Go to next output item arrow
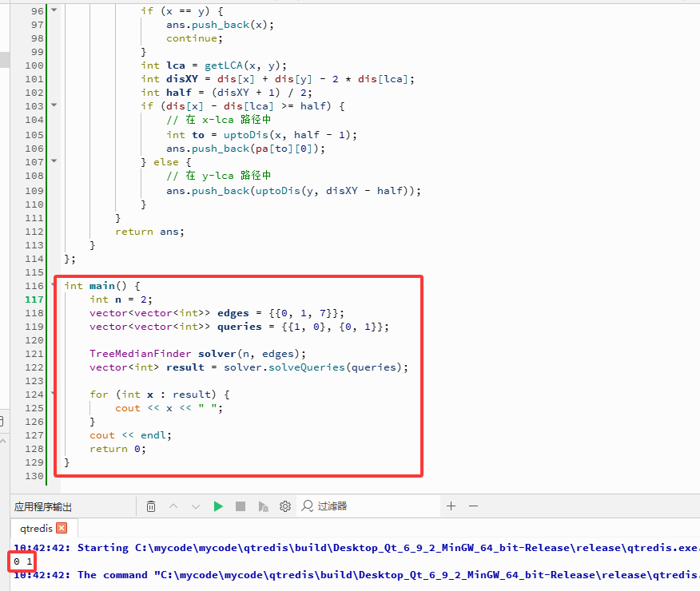The image size is (700, 591). (x=196, y=506)
